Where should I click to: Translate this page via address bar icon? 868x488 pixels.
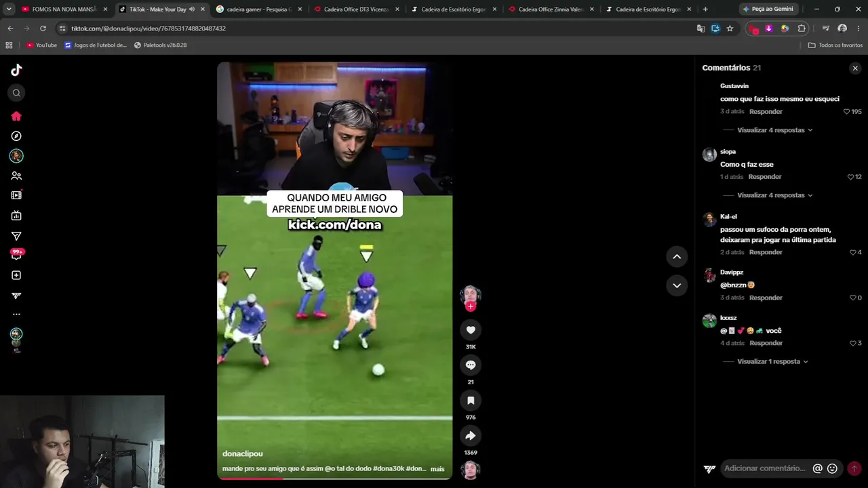coord(701,28)
